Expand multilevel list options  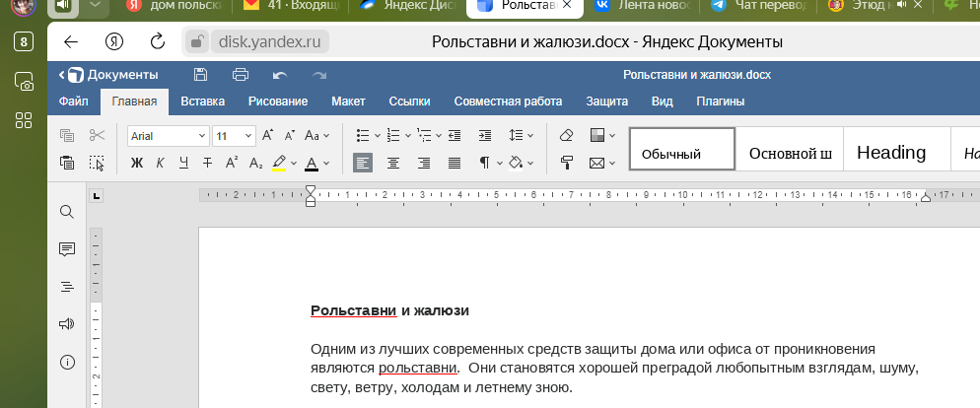coord(439,136)
